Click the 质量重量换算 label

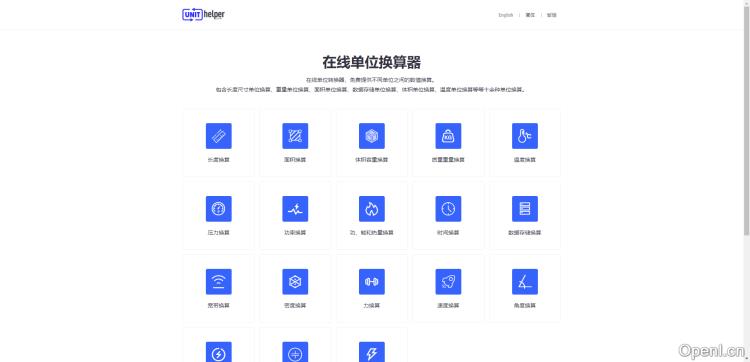[x=448, y=160]
